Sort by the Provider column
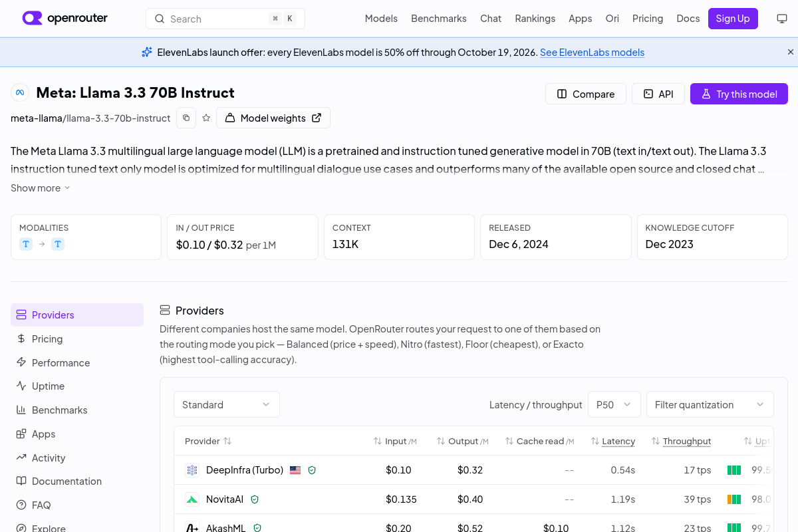This screenshot has height=532, width=798. [x=208, y=441]
